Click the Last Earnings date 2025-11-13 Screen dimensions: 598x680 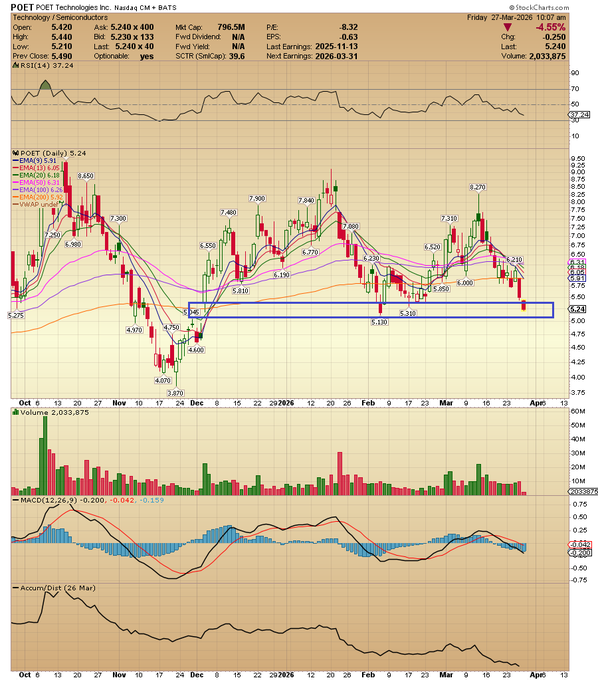click(x=337, y=46)
